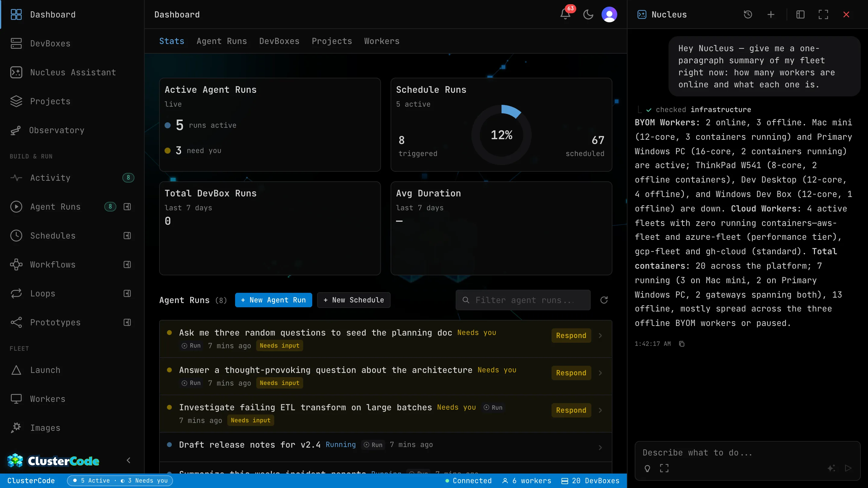Copy the Nucleus response message
Screen dimensions: 868x488
682,344
